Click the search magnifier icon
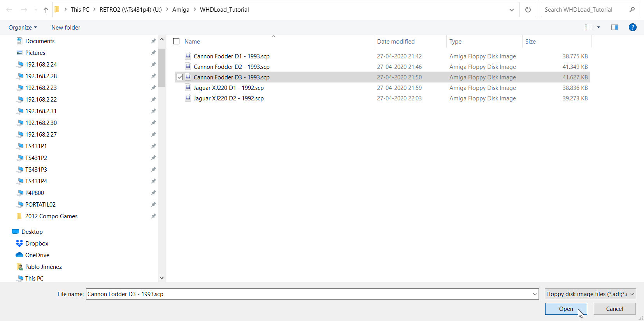This screenshot has height=321, width=644. pyautogui.click(x=632, y=10)
